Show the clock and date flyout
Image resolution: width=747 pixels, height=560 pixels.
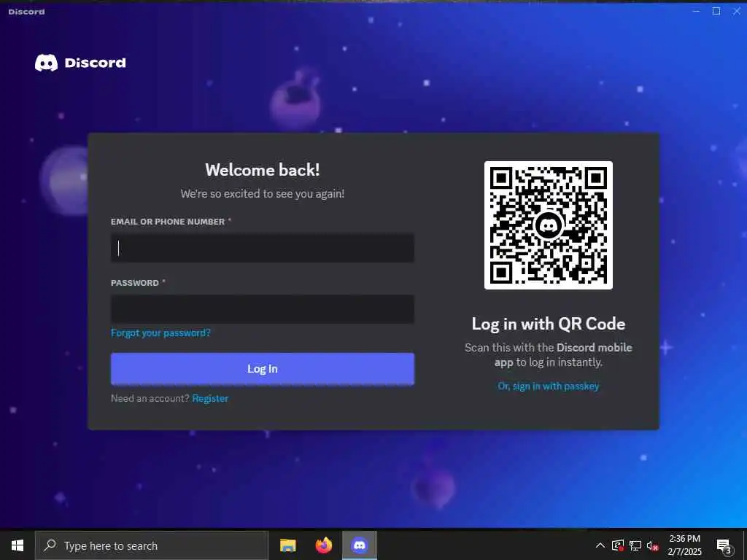coord(684,545)
